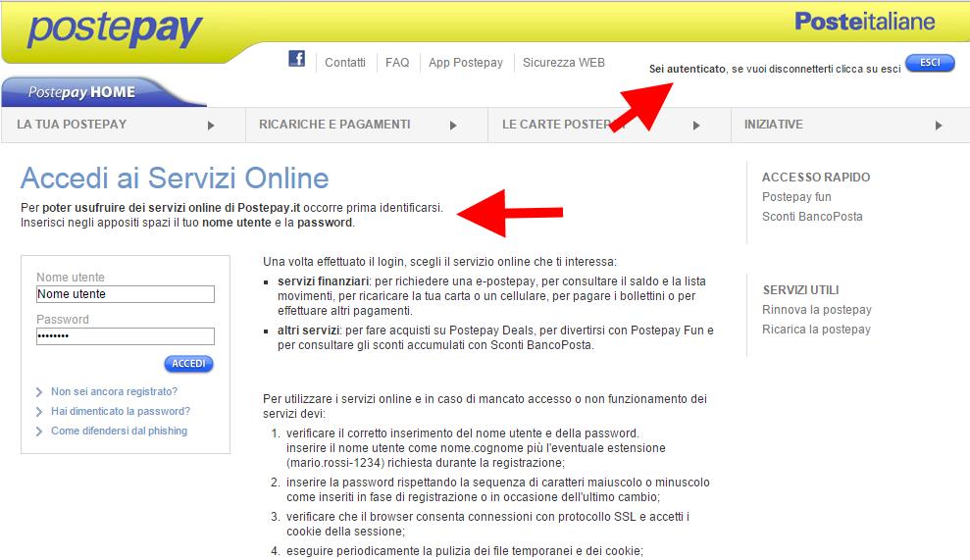
Task: Open the Sicurezza WEB link
Action: tap(564, 63)
